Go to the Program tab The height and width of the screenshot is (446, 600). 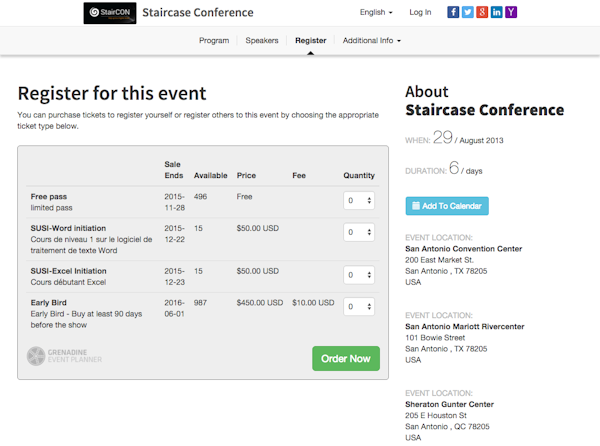[x=214, y=41]
